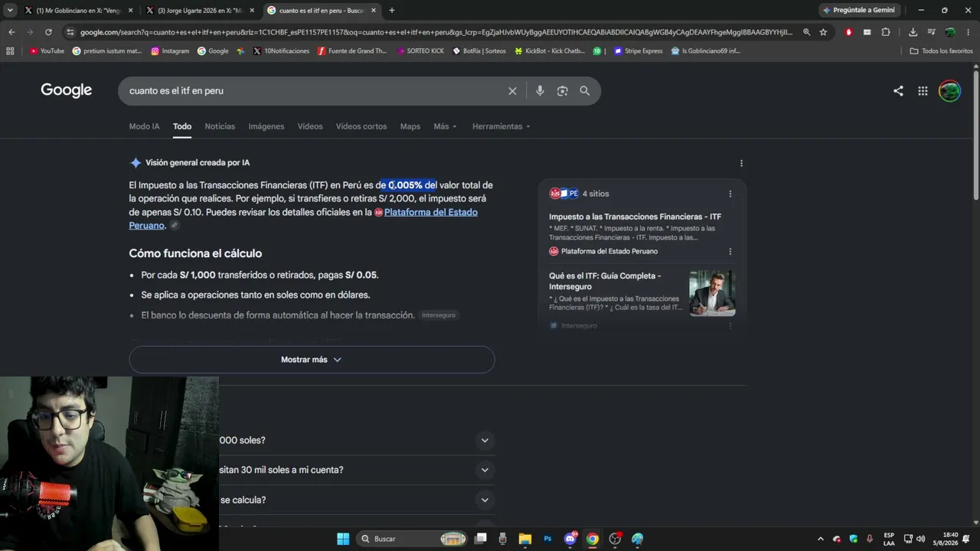Image resolution: width=980 pixels, height=551 pixels.
Task: Open the 'Todos los favoritos' bookmarks folder
Action: point(941,51)
